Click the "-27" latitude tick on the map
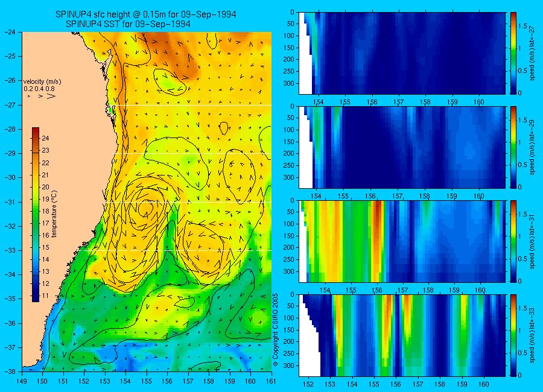The height and width of the screenshot is (392, 543). pyautogui.click(x=10, y=104)
